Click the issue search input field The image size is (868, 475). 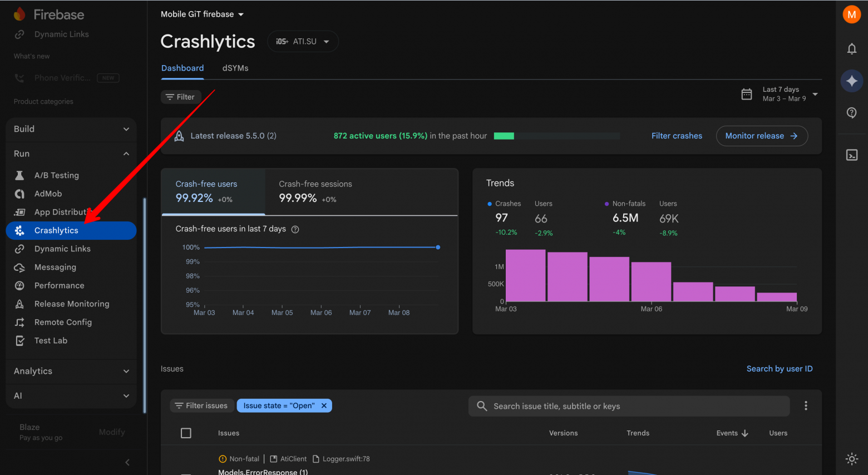pyautogui.click(x=628, y=406)
